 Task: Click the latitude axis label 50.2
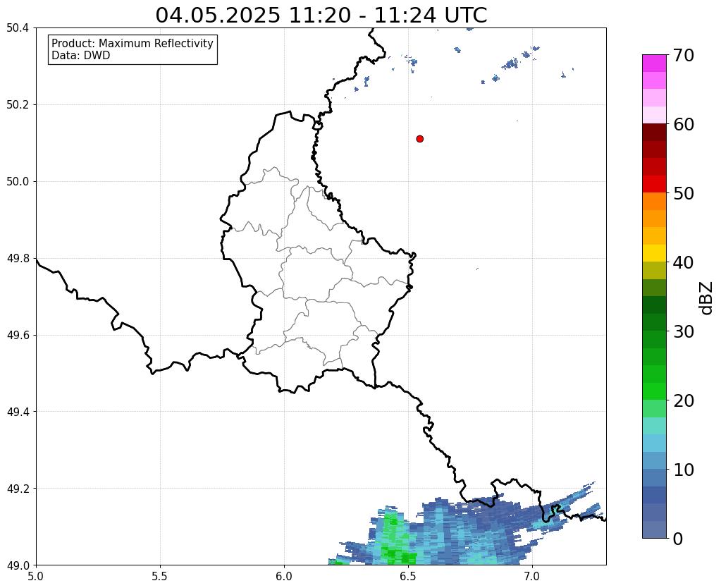click(18, 105)
